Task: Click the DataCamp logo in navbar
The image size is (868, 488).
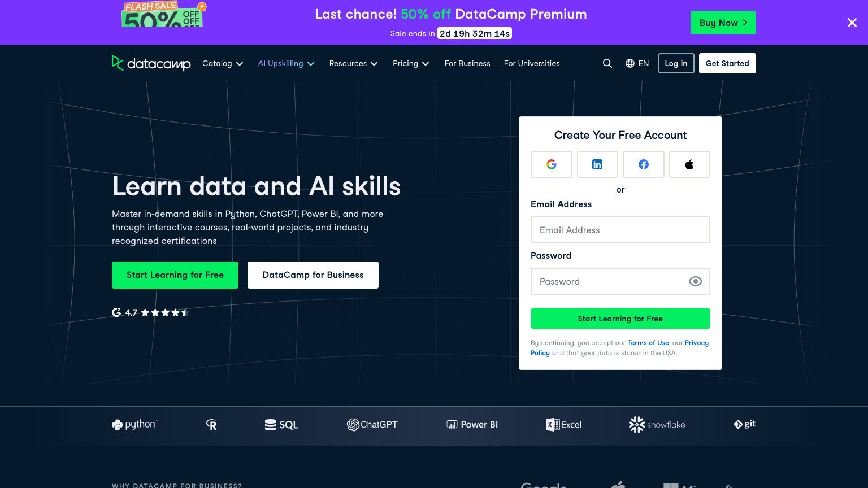Action: pos(151,63)
